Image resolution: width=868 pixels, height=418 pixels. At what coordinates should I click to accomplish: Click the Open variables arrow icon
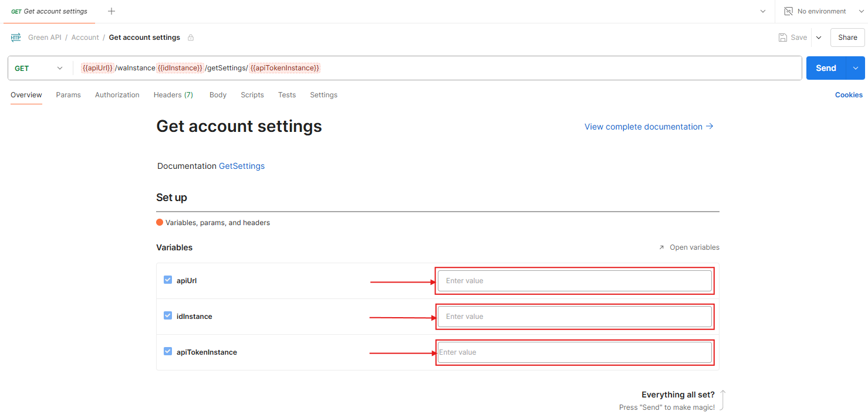[x=661, y=247]
